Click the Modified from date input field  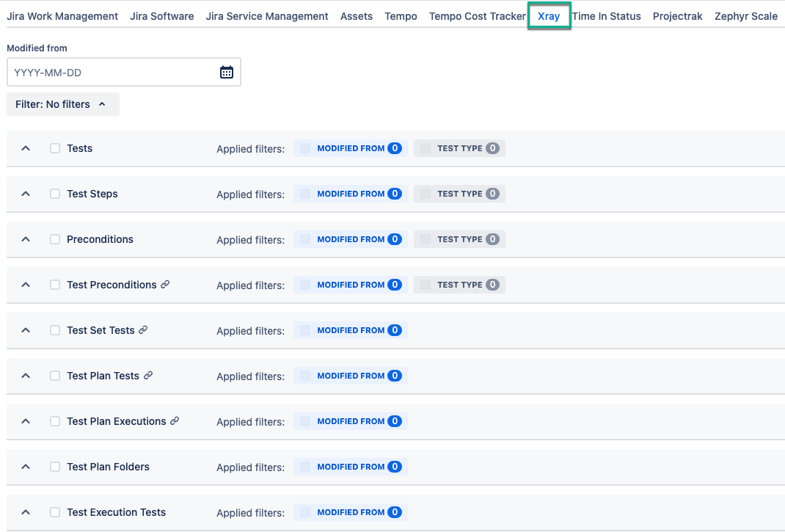tap(114, 72)
